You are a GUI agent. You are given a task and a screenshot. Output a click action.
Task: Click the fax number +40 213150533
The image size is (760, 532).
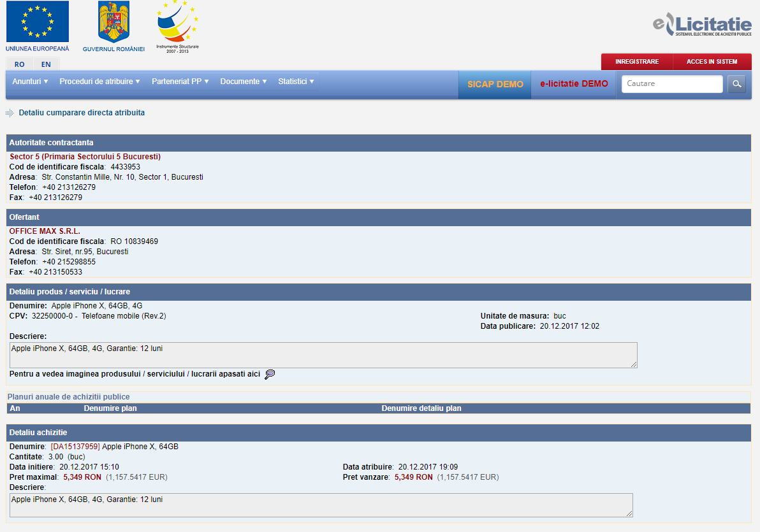pos(55,272)
